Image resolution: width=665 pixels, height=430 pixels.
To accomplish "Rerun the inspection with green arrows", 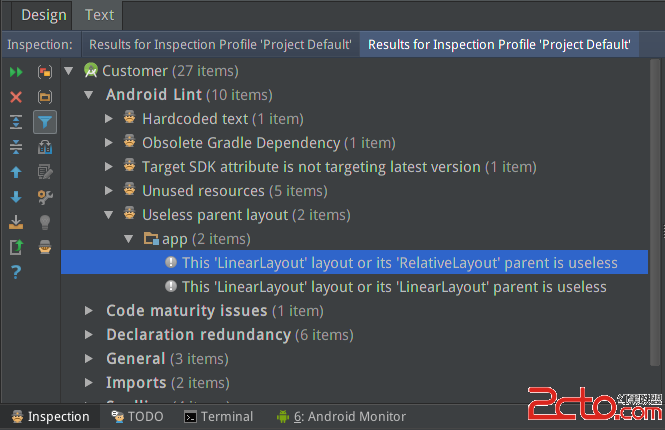I will pyautogui.click(x=16, y=72).
